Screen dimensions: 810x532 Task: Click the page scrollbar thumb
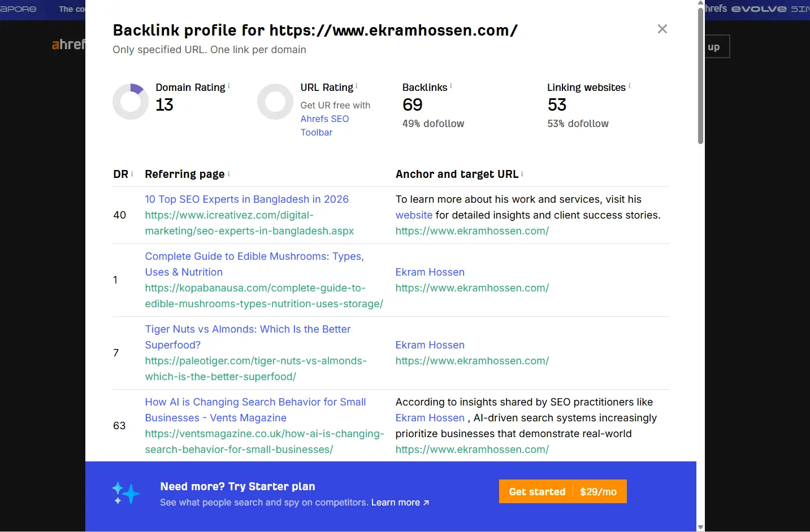700,76
